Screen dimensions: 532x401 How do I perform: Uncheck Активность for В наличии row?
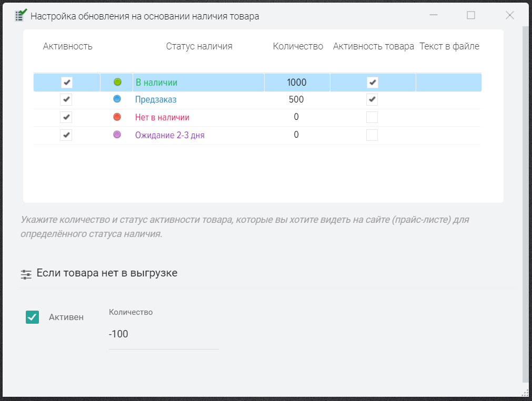(66, 82)
